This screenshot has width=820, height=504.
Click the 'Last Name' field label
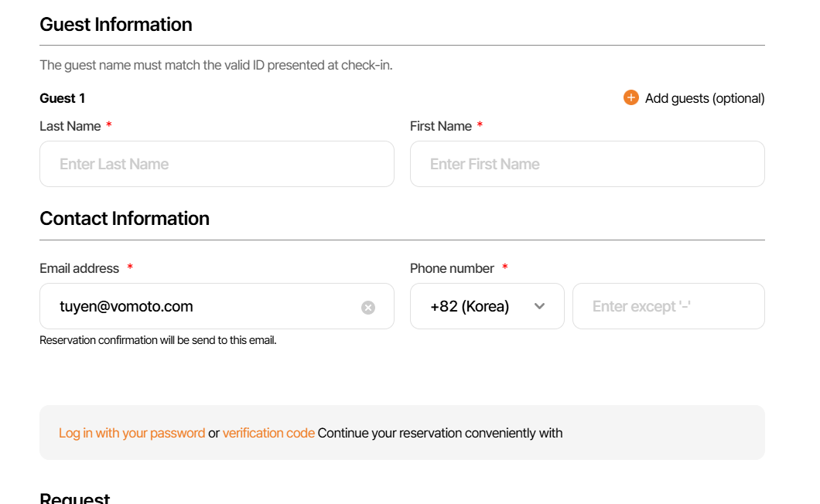tap(70, 126)
